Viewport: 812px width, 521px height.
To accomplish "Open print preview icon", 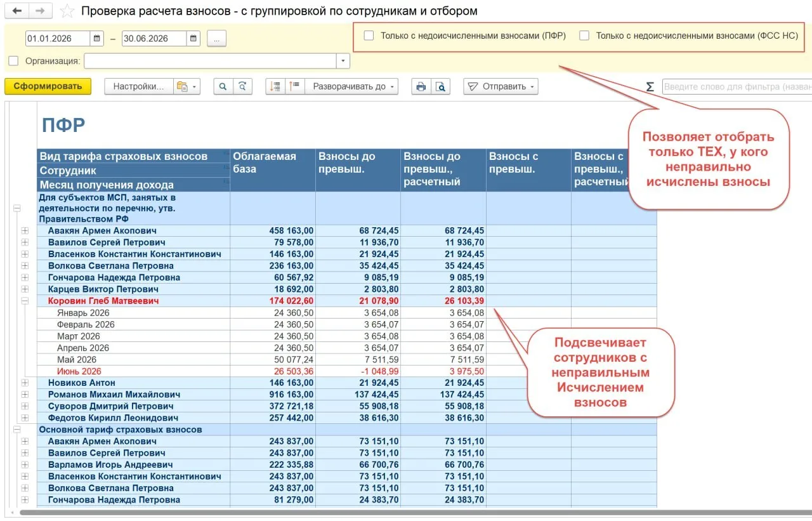I will tap(441, 87).
